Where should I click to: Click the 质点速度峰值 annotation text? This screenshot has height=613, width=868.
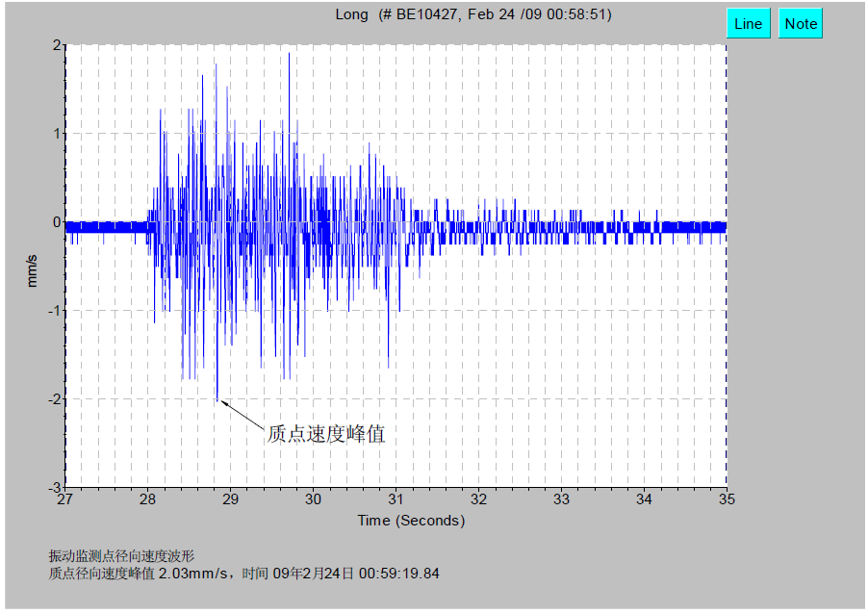(325, 434)
